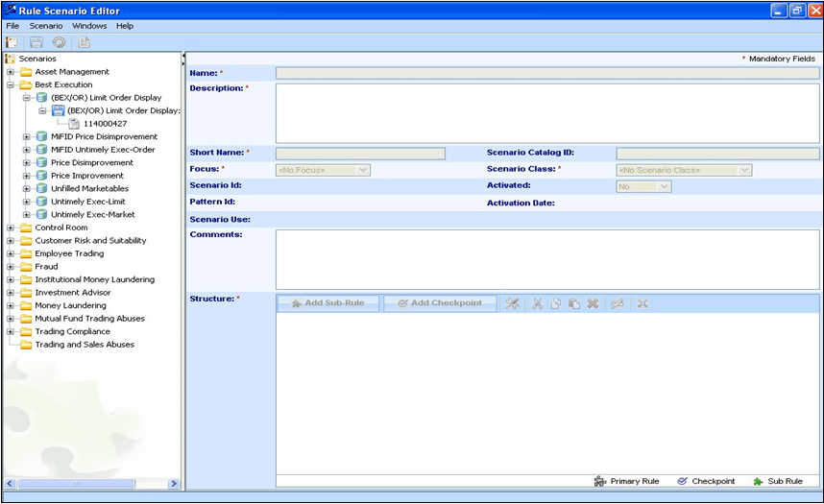Click the Add Sub-Rule button
The height and width of the screenshot is (504, 824).
[x=327, y=303]
